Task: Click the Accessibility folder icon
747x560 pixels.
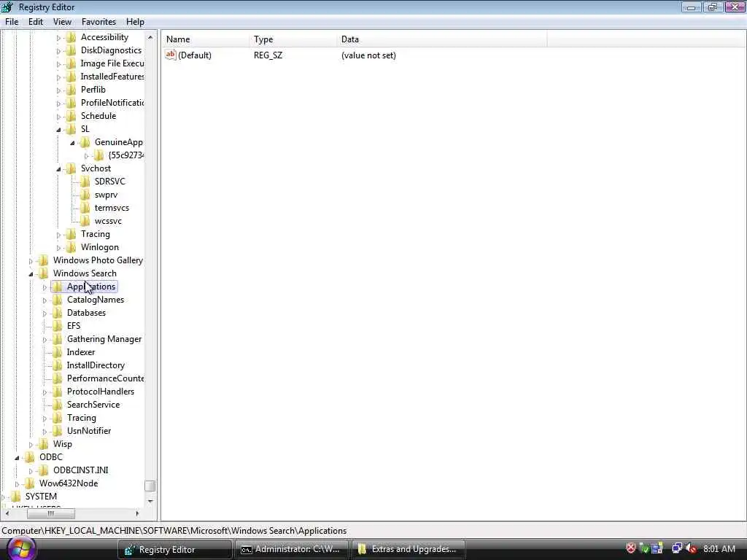Action: [71, 37]
